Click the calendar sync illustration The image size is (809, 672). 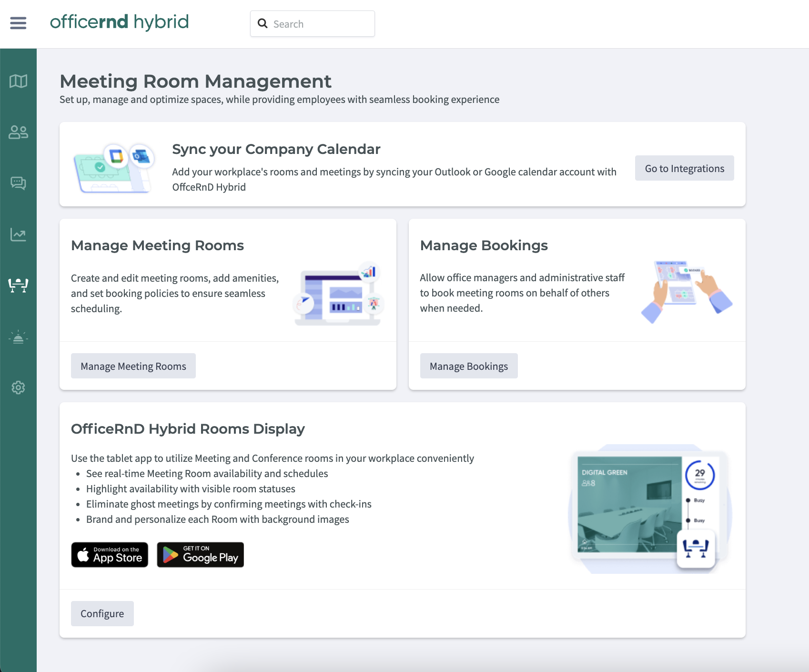(x=114, y=168)
